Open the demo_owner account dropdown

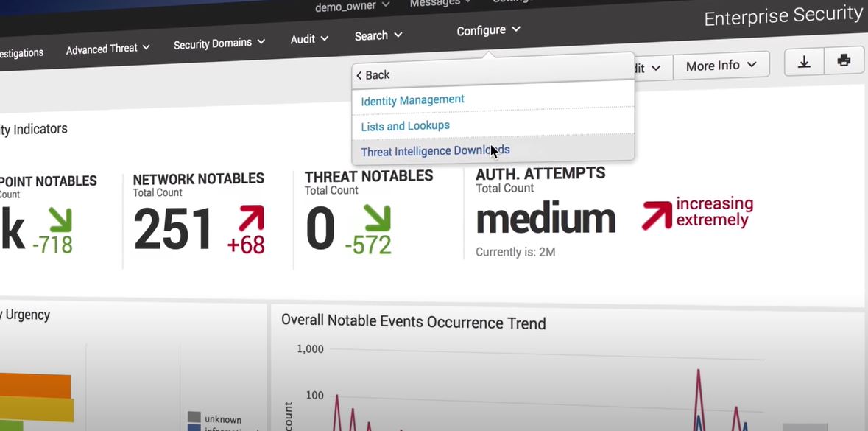[352, 7]
